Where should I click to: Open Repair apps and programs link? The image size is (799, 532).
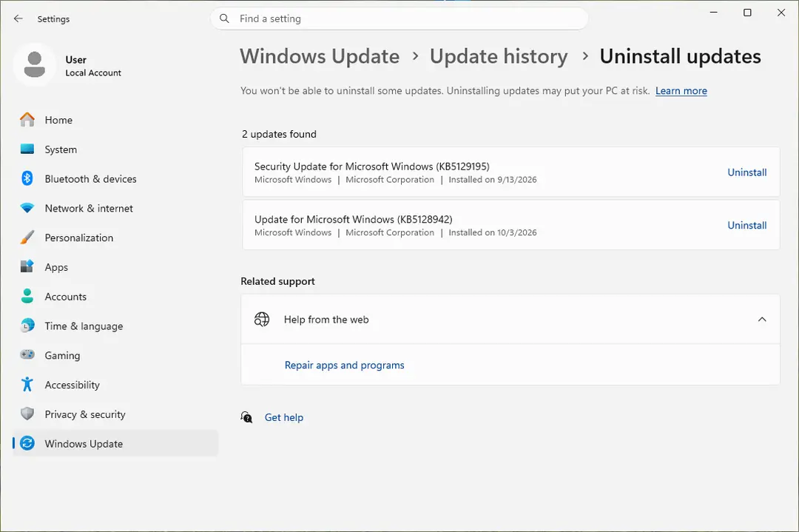coord(345,365)
